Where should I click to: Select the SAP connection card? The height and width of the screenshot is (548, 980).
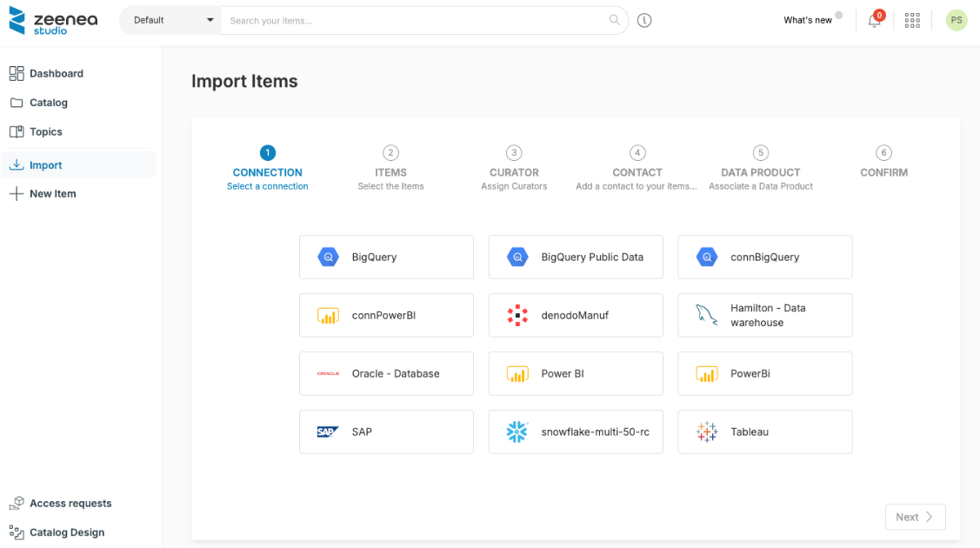386,431
